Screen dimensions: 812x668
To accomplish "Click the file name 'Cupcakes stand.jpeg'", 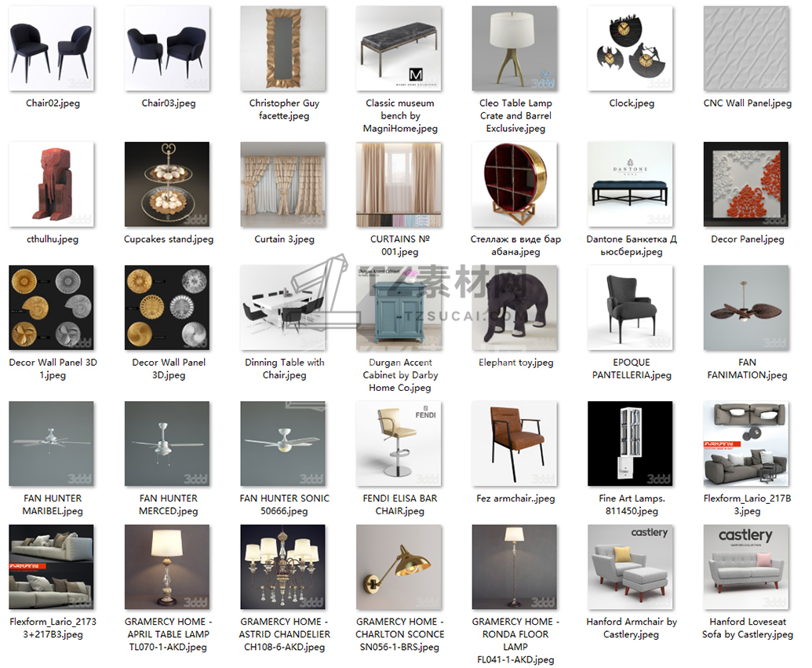I will pos(169,239).
